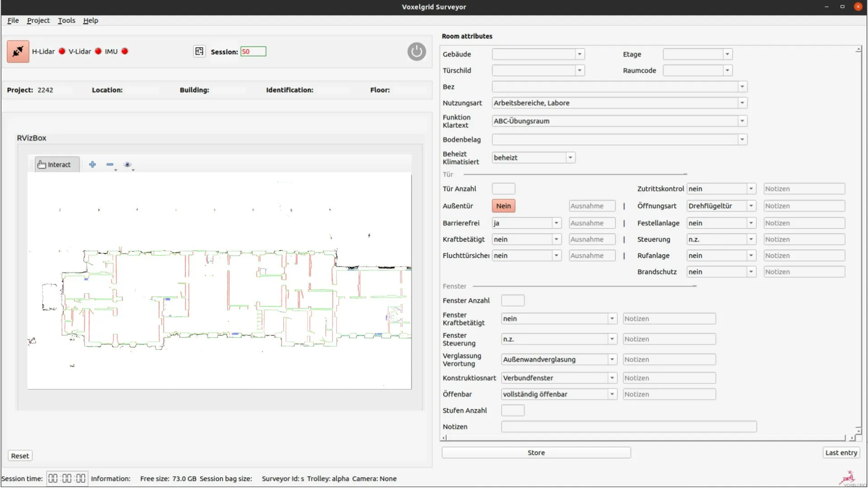
Task: Expand the Öffnungsart Drehflügeltür dropdown
Action: 752,206
